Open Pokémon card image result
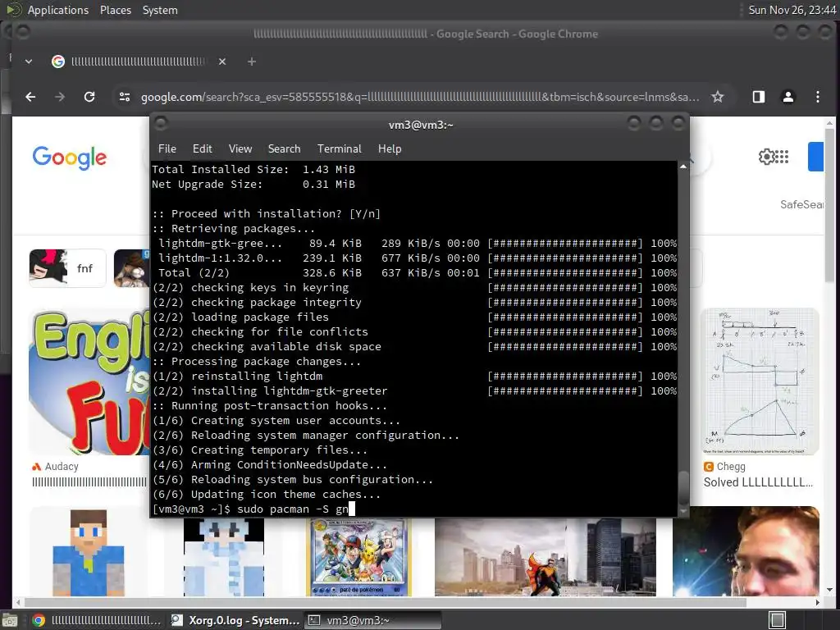The width and height of the screenshot is (840, 630). pyautogui.click(x=358, y=556)
